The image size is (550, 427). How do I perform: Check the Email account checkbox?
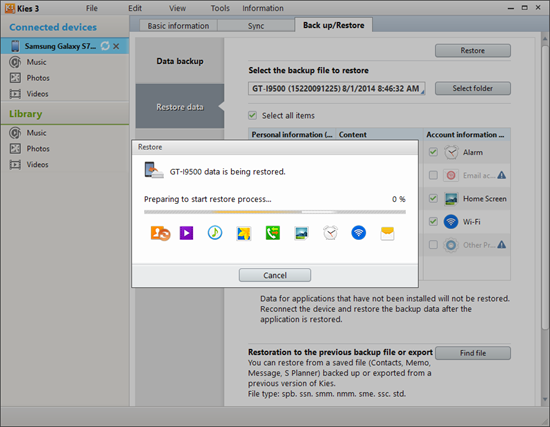coord(433,175)
